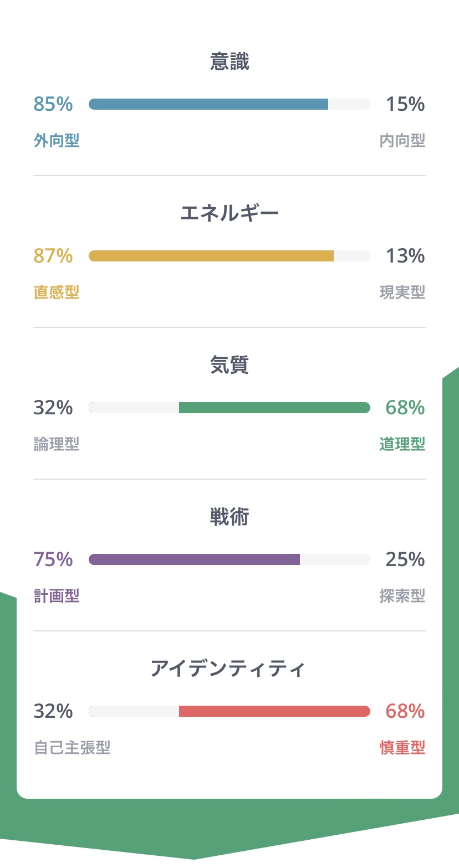Choose the 道理型 label

coord(402,444)
